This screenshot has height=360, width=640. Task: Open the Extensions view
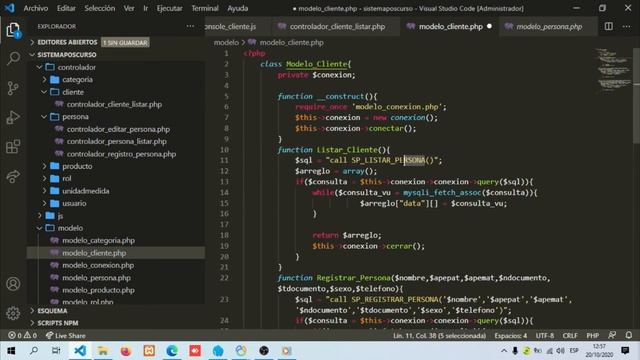(13, 147)
